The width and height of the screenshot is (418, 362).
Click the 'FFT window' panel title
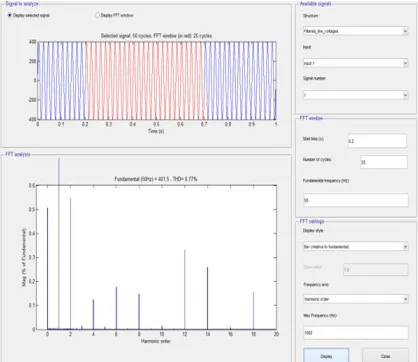(311, 118)
